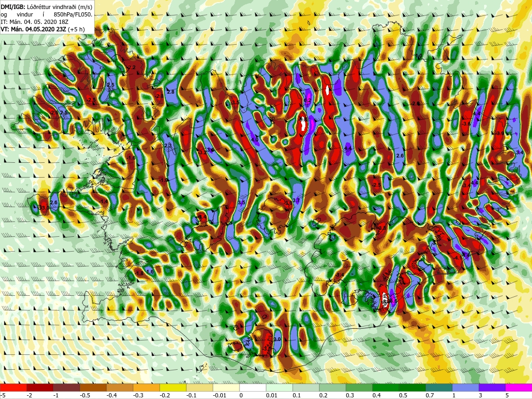Viewport: 532px width, 399px height.
Task: Click the '-1.6' value label on the map
Action: click(x=131, y=158)
